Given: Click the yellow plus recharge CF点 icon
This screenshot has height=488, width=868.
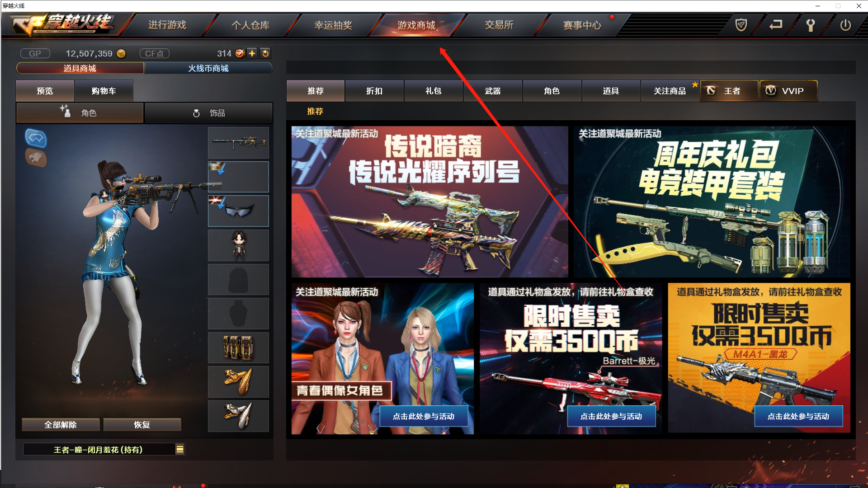Looking at the screenshot, I should click(x=252, y=53).
